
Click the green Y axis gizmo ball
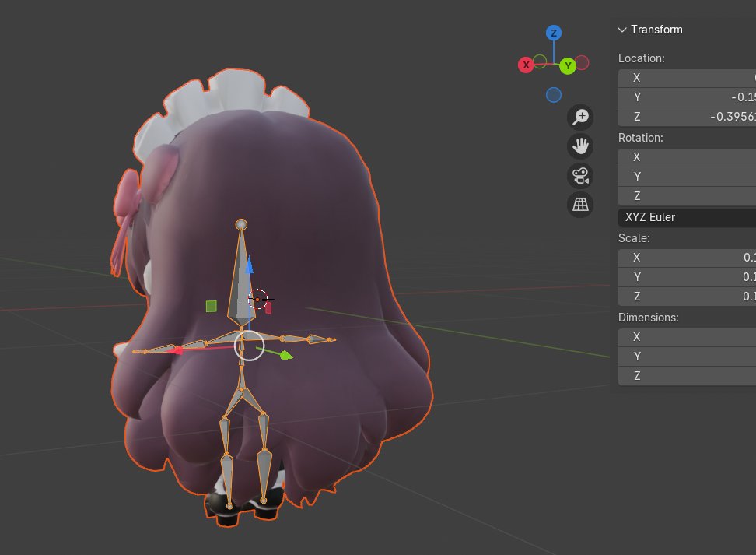point(568,65)
